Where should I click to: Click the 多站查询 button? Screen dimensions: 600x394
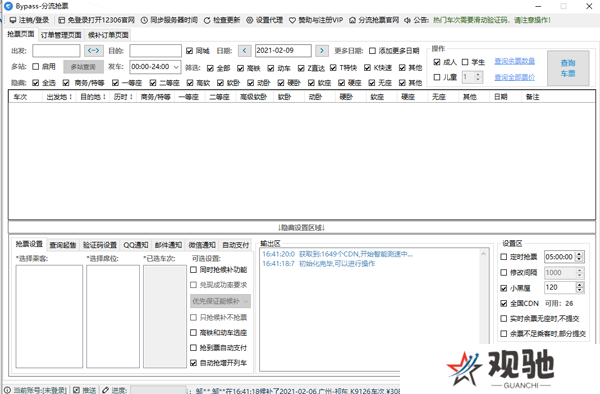[83, 67]
